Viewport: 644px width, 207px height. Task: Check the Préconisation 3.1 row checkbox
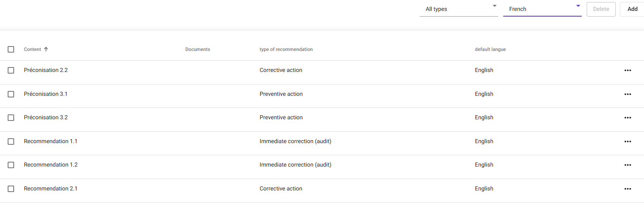(x=11, y=94)
